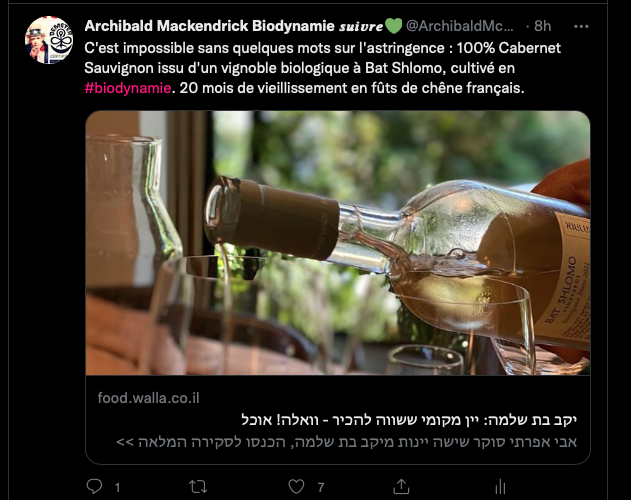Click the author name Archibald Mackendrick Biodynamie

(209, 26)
